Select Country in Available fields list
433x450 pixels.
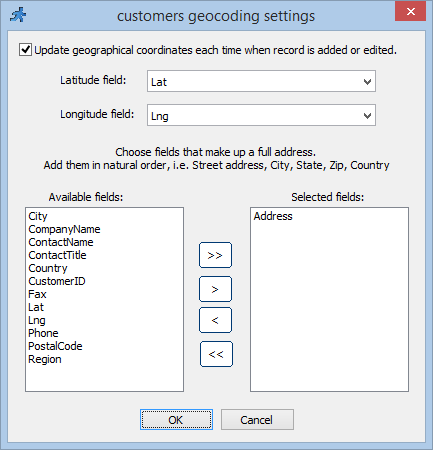(48, 268)
